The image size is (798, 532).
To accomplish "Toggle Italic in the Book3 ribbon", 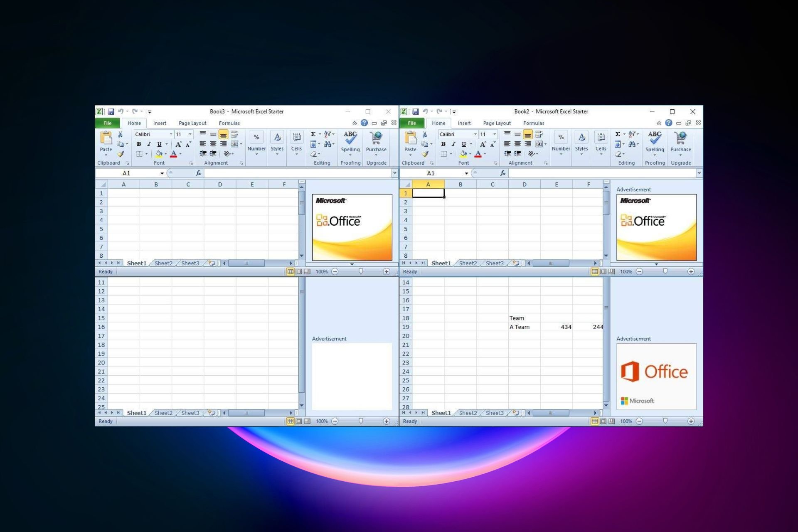I will click(149, 144).
